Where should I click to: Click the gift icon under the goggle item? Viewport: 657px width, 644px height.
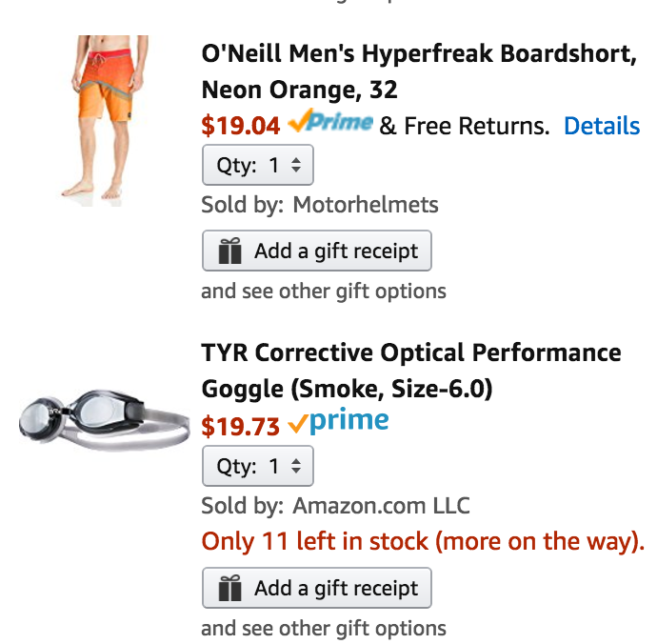[x=229, y=589]
